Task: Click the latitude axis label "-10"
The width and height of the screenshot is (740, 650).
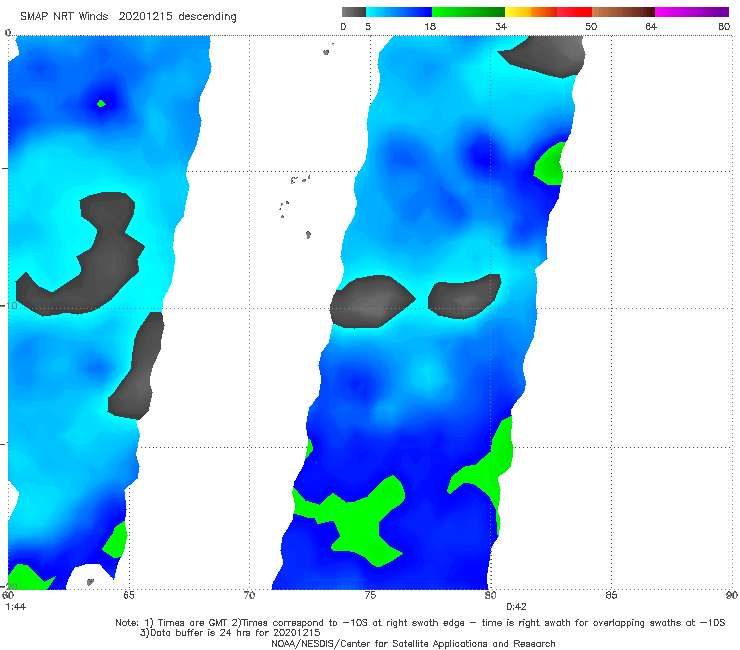Action: coord(9,306)
